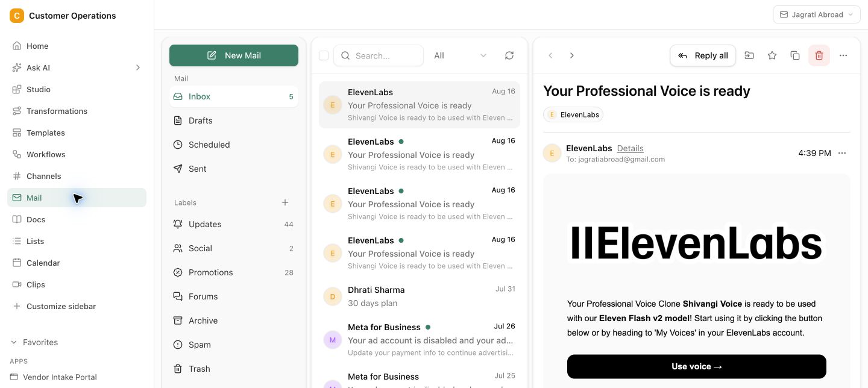Open Vendor Intake Portal app
The image size is (868, 388).
point(77,377)
